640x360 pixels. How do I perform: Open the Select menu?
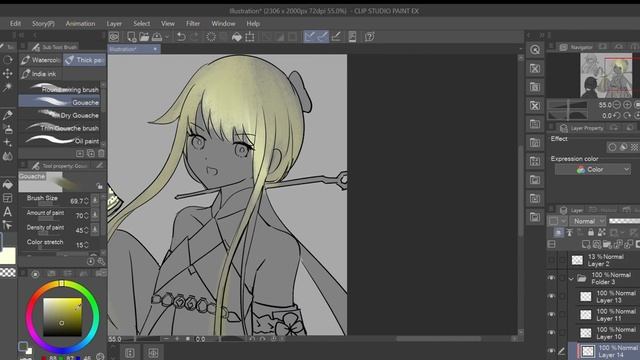(x=141, y=24)
